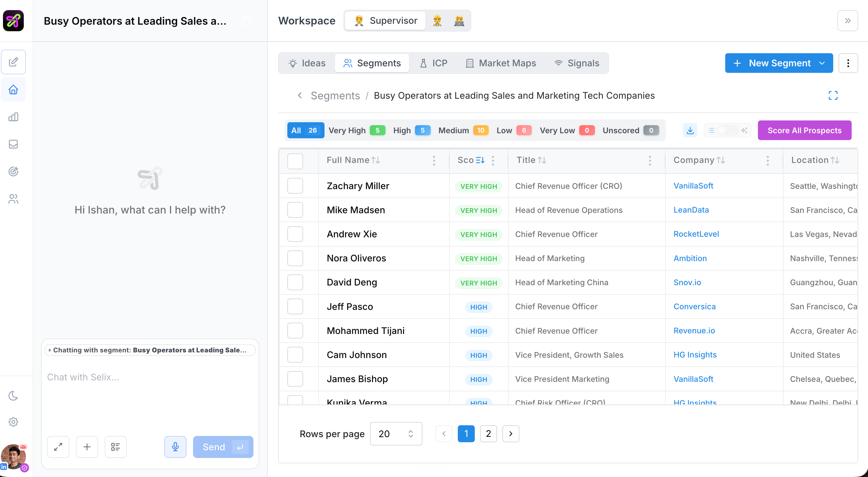
Task: Filter prospects by High score
Action: click(412, 130)
